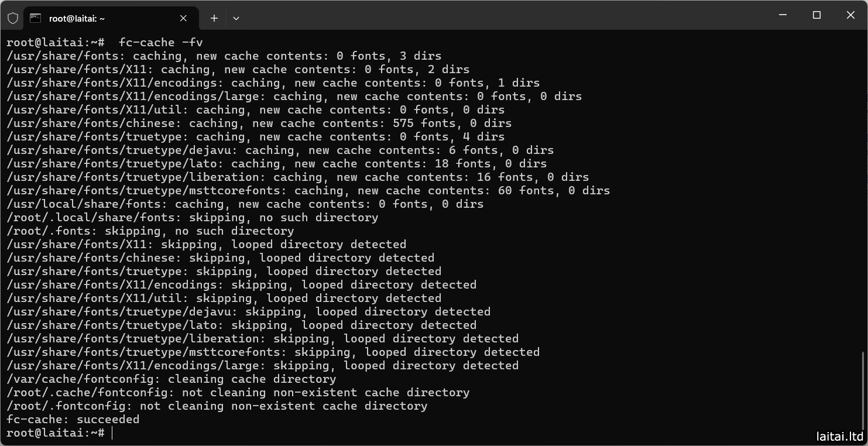Click the administrator shield icon in title bar
Screen dimensions: 868x446
point(13,18)
